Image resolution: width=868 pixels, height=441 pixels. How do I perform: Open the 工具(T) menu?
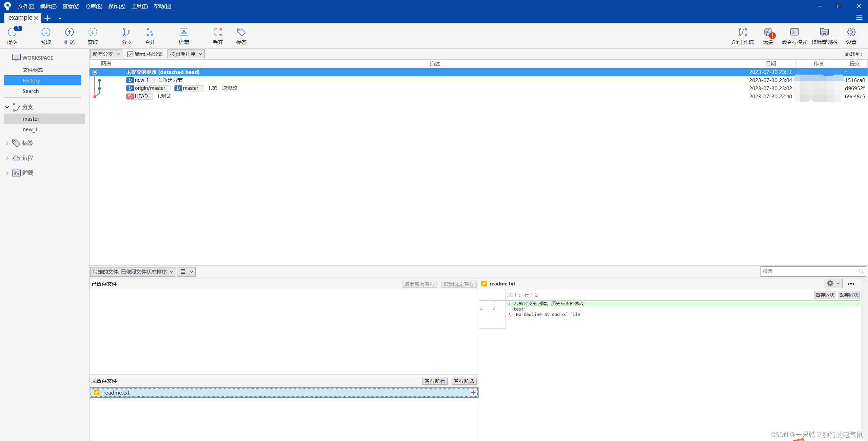[139, 6]
